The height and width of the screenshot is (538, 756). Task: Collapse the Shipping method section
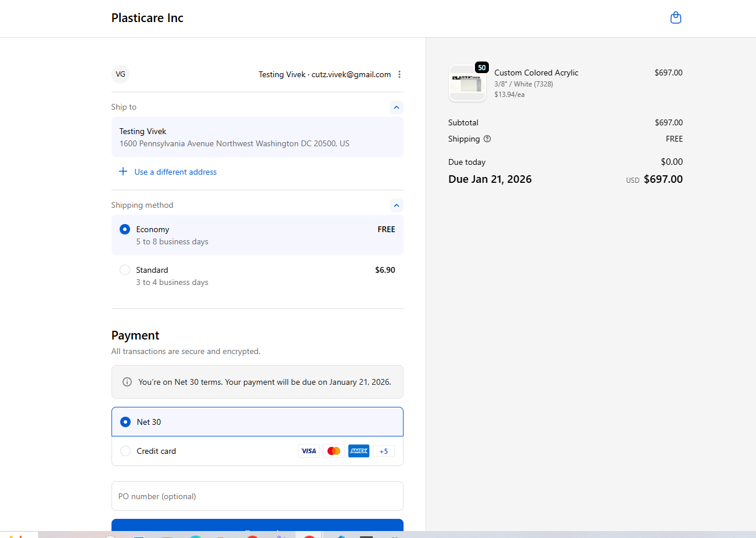click(x=396, y=205)
